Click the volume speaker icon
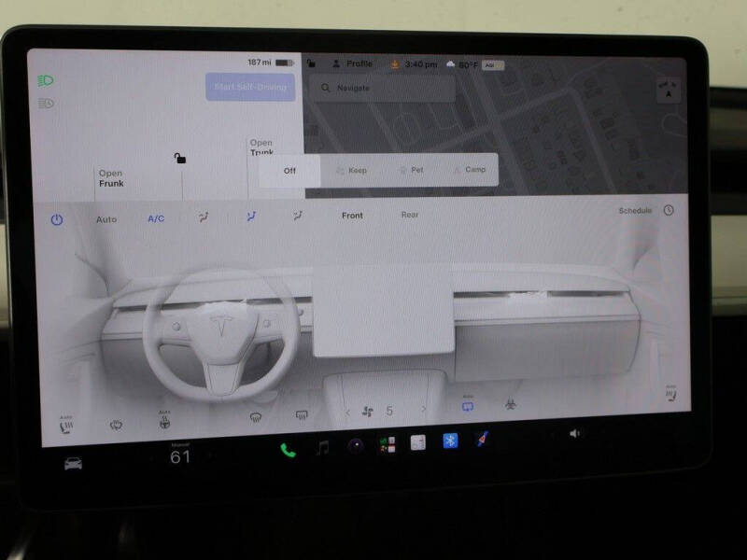 [x=574, y=433]
